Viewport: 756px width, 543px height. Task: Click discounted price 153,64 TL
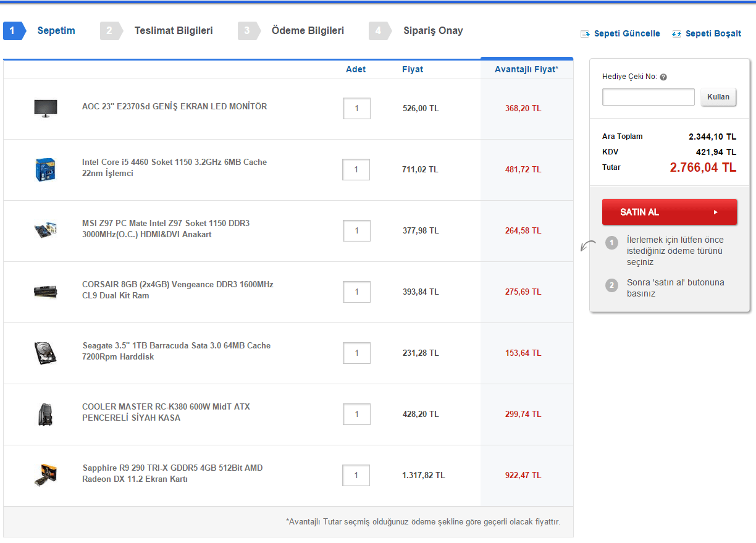click(x=523, y=353)
